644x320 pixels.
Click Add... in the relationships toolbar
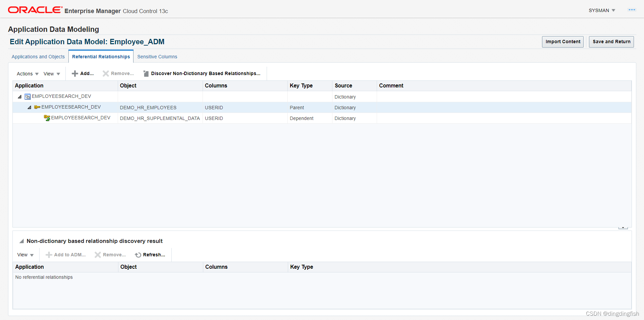tap(83, 73)
